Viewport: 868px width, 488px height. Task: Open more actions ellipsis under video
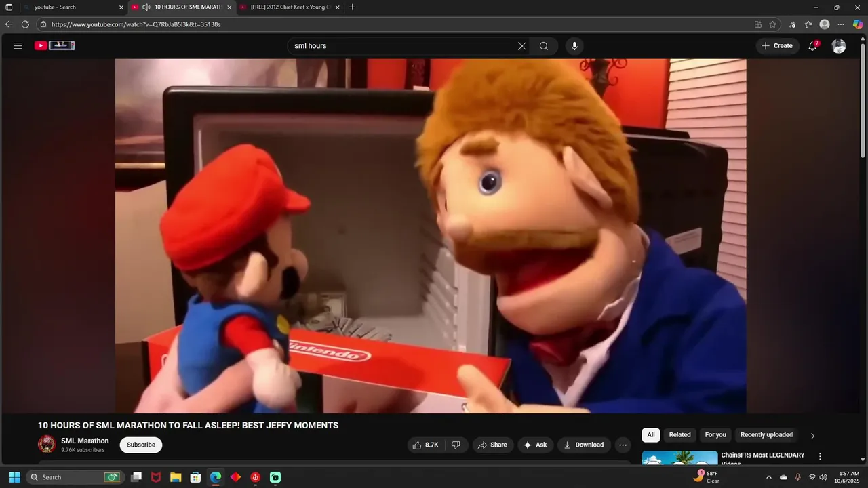(x=623, y=445)
